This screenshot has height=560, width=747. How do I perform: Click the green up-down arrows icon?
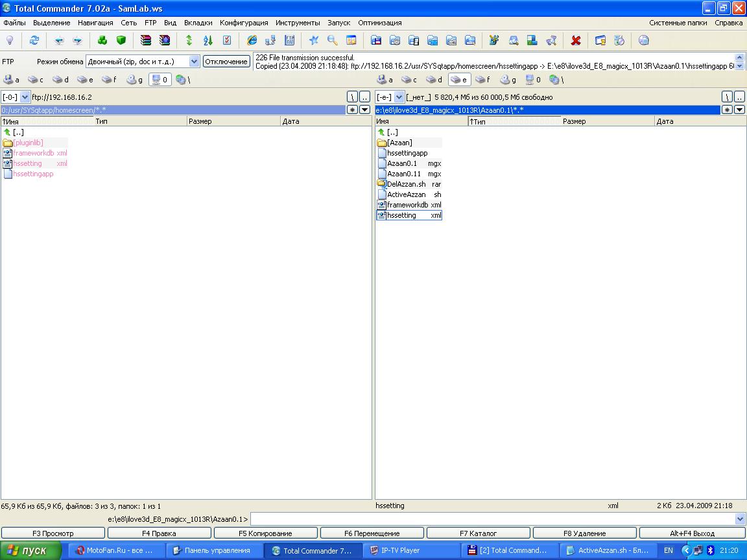189,40
